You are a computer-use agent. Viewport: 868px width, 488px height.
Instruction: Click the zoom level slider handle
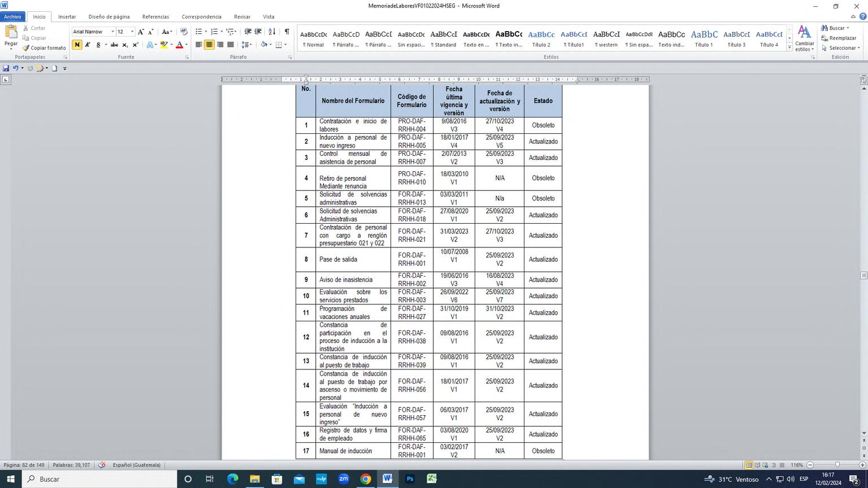click(837, 465)
